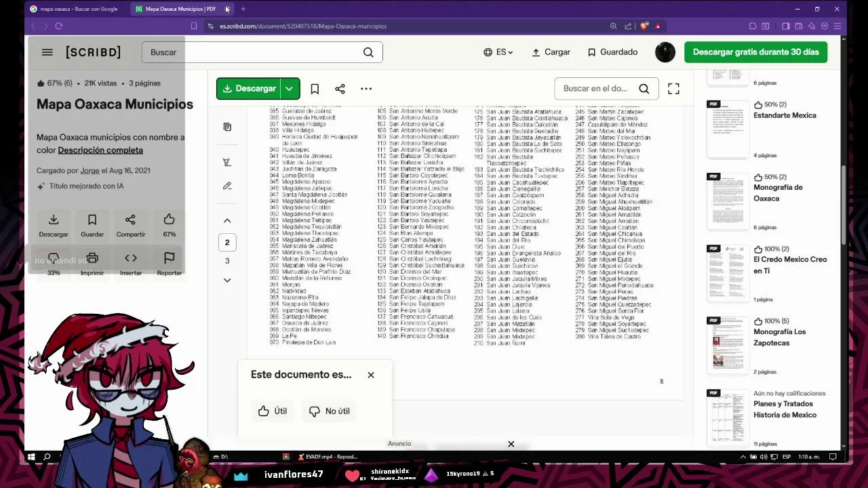Open the Guardado saved list
Viewport: 868px width, 488px height.
click(x=612, y=52)
